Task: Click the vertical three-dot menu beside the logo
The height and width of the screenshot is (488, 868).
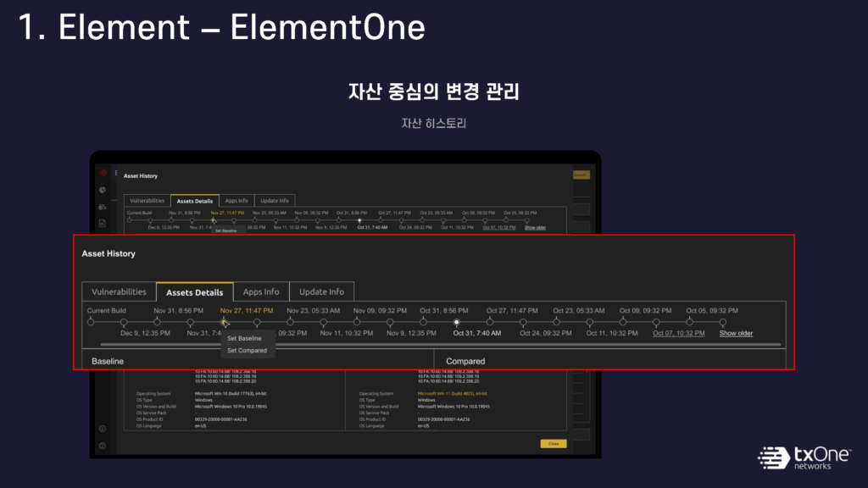Action: click(x=116, y=173)
